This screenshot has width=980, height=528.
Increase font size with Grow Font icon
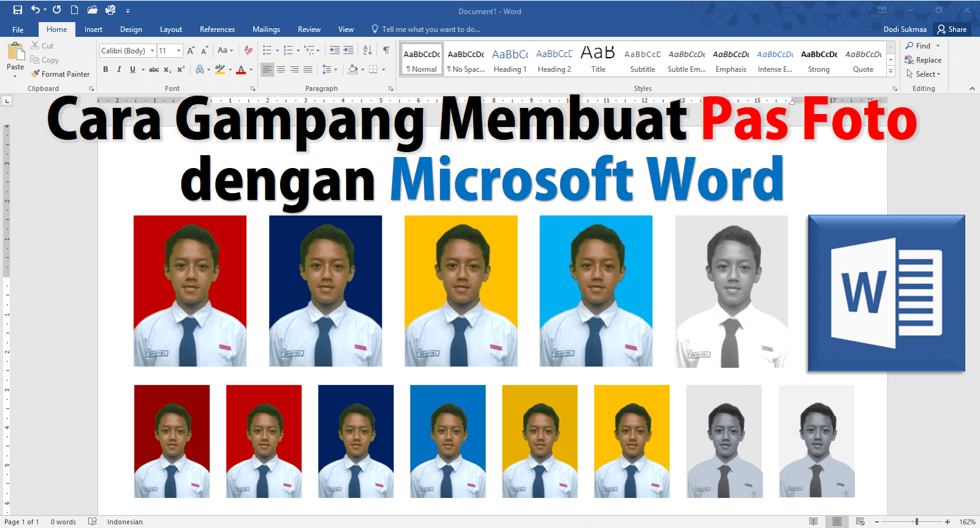(191, 50)
